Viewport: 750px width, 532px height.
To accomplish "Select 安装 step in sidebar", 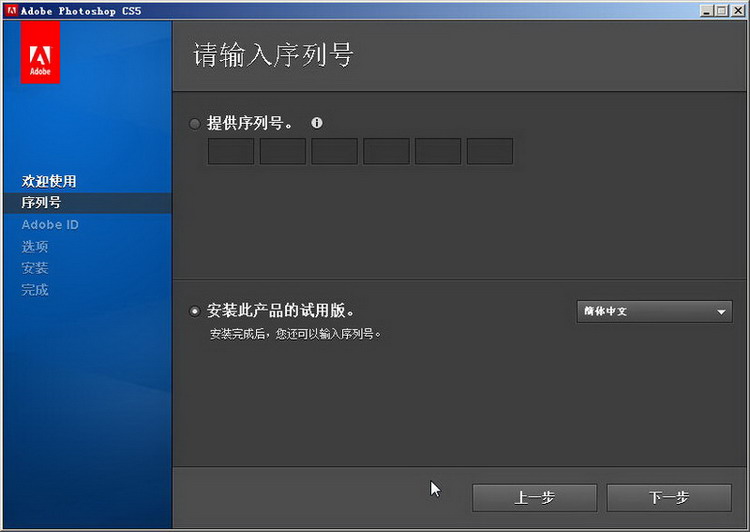I will (x=35, y=268).
